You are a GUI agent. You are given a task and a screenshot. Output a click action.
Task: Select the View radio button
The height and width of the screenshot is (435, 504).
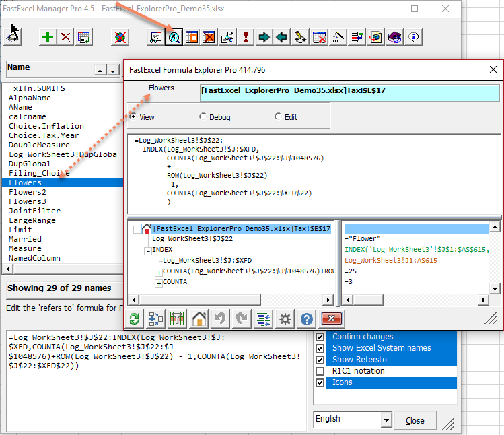tap(133, 116)
